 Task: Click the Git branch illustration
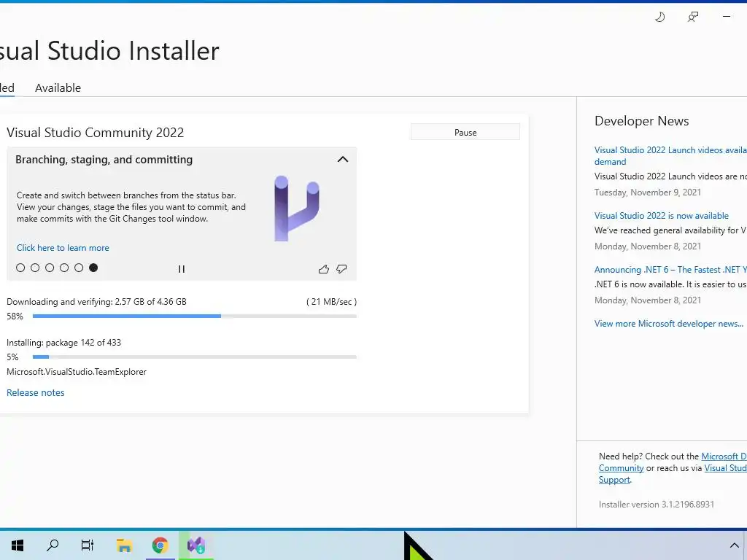pos(296,208)
